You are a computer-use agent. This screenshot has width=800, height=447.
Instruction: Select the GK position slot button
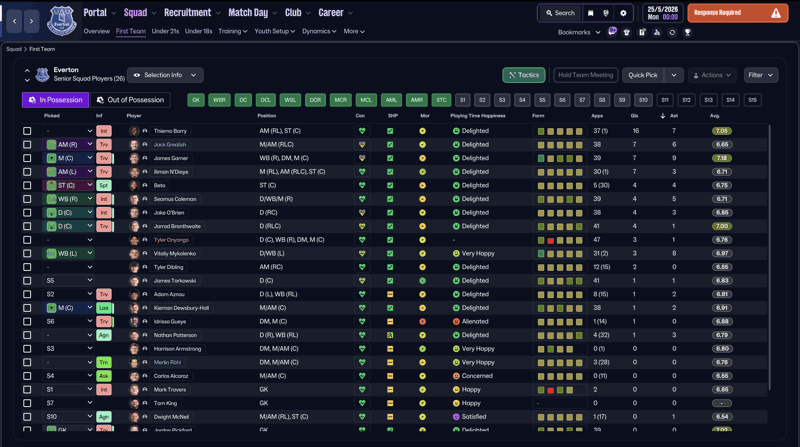tap(196, 100)
